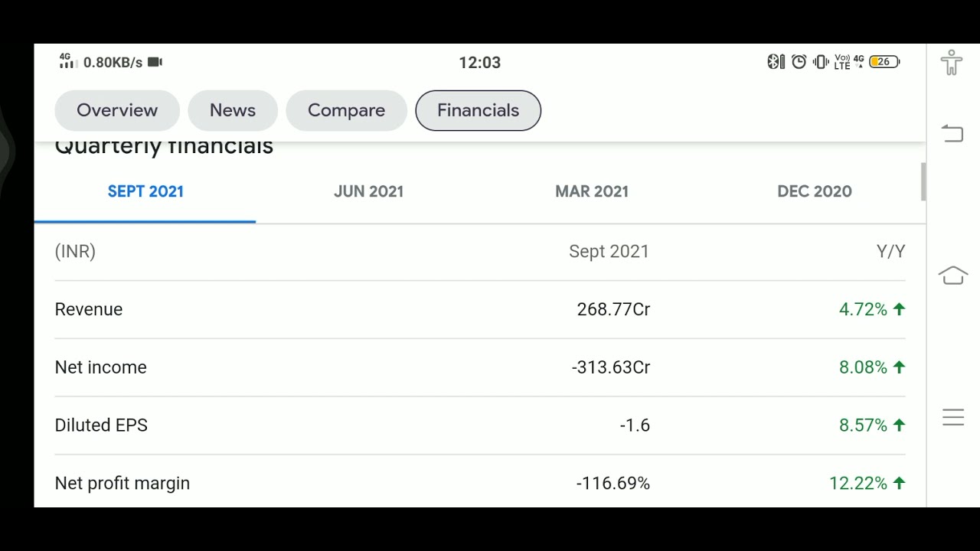Tap the alarm clock status icon

[x=799, y=62]
